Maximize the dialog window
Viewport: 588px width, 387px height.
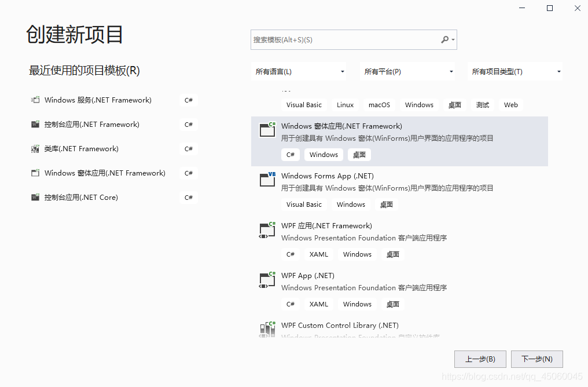point(550,8)
